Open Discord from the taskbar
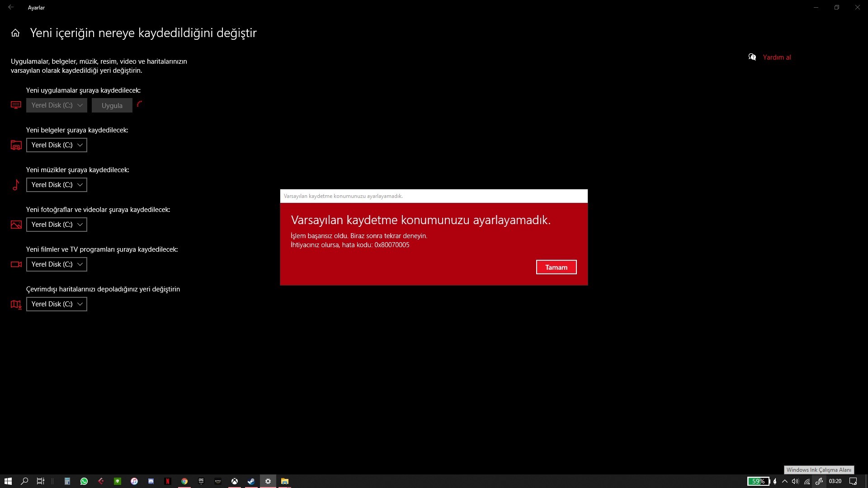 point(151,481)
